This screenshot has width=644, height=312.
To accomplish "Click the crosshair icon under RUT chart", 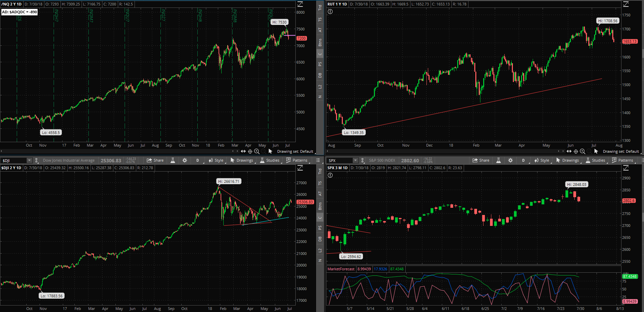I will click(576, 151).
